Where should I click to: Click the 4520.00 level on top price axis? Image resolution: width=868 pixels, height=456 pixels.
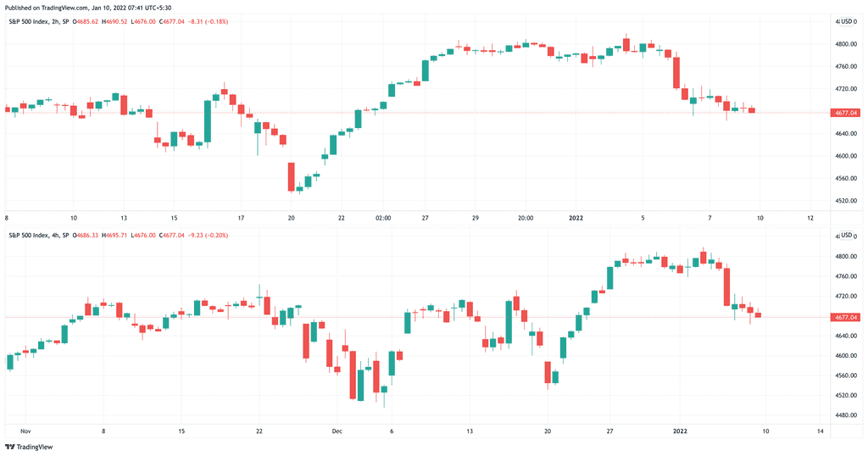click(847, 201)
